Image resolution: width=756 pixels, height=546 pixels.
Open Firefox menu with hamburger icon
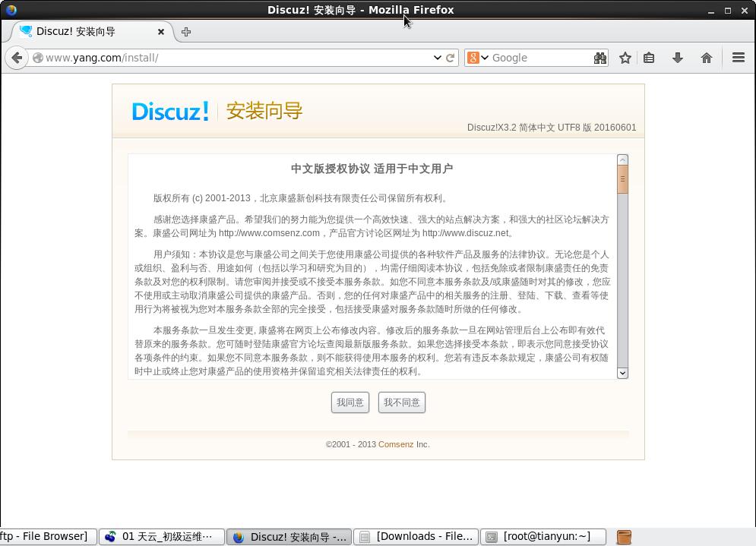pyautogui.click(x=738, y=58)
